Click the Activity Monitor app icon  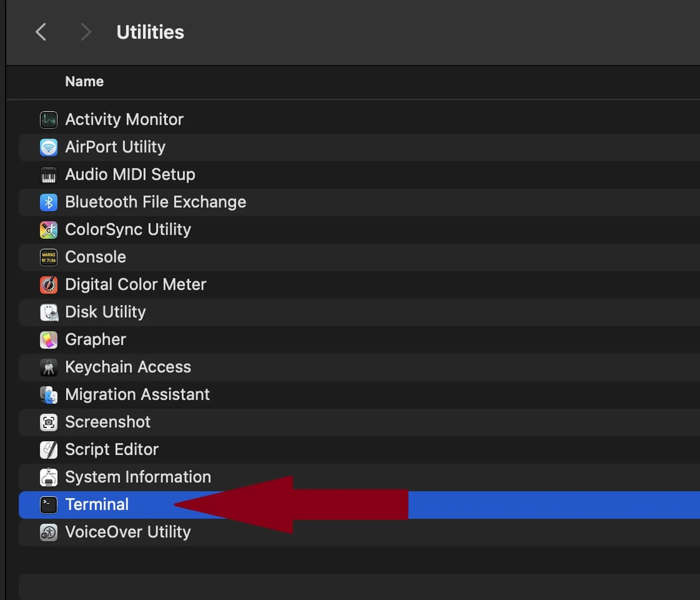pos(49,120)
